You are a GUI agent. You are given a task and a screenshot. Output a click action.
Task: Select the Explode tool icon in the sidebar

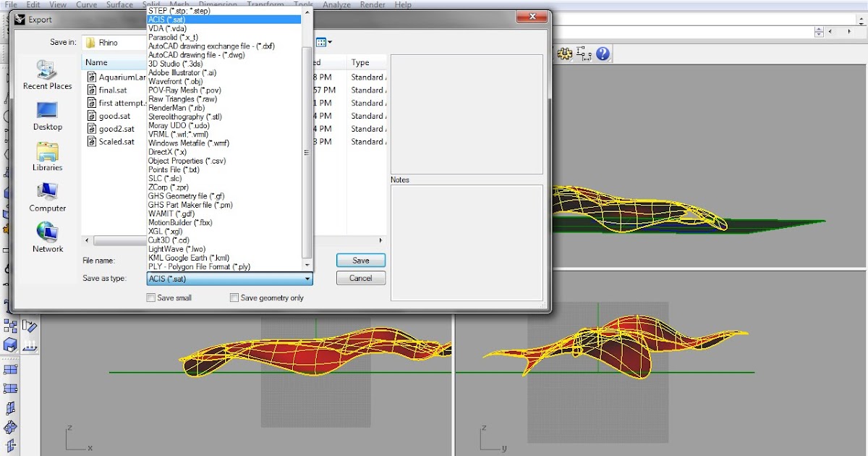pos(10,444)
